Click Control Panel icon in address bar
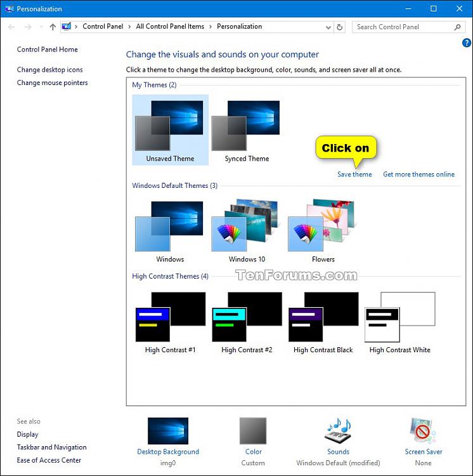Viewport: 473px width, 476px height. [67, 27]
